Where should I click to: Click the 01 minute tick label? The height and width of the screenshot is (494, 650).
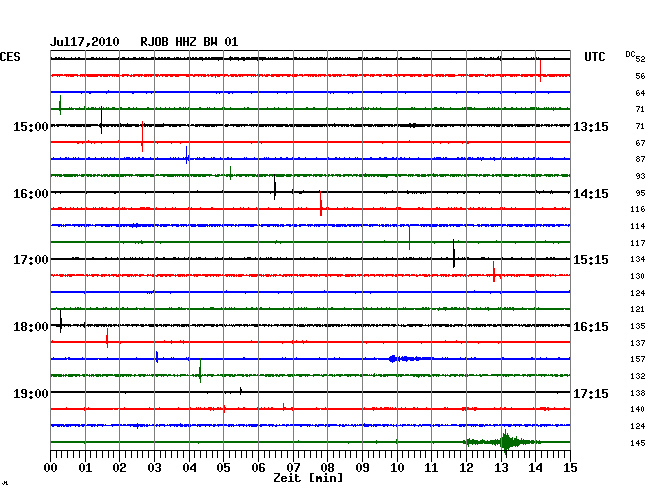tap(85, 467)
